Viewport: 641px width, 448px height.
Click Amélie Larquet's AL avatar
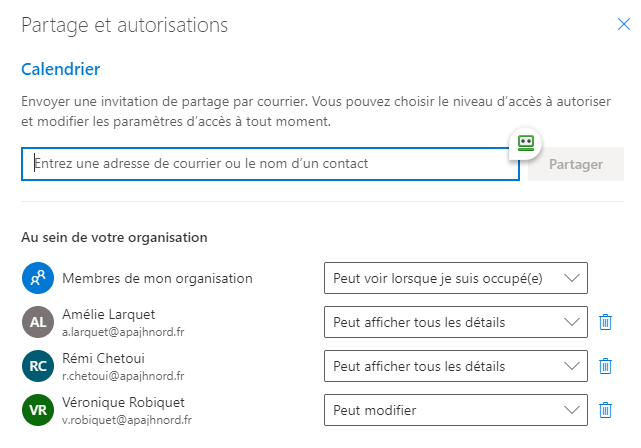38,322
